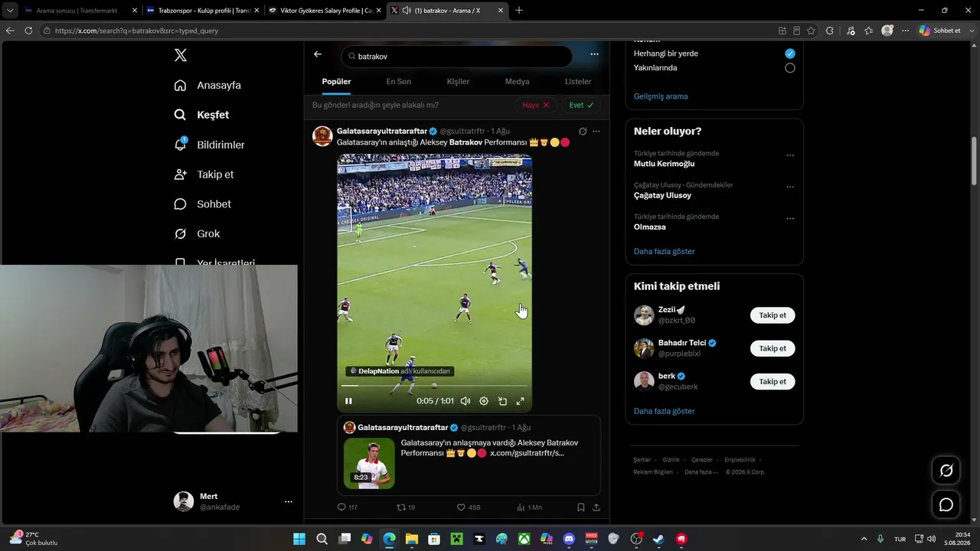Open the floating chat messages button

pos(946,505)
